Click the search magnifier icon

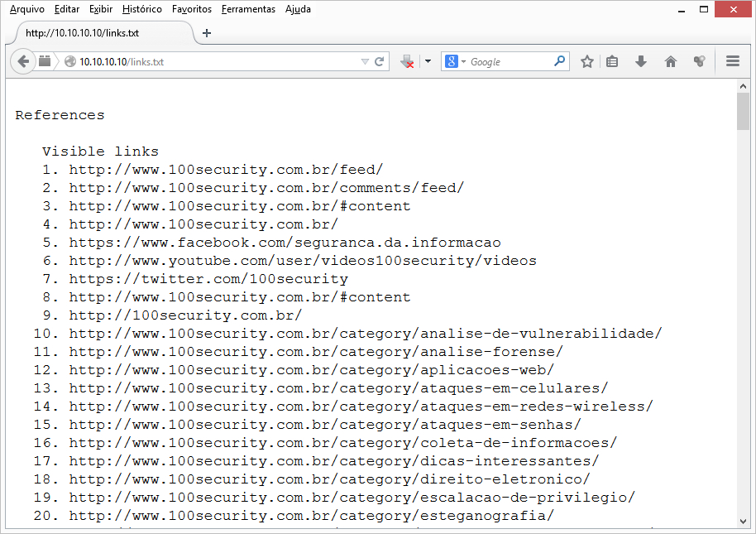[560, 61]
